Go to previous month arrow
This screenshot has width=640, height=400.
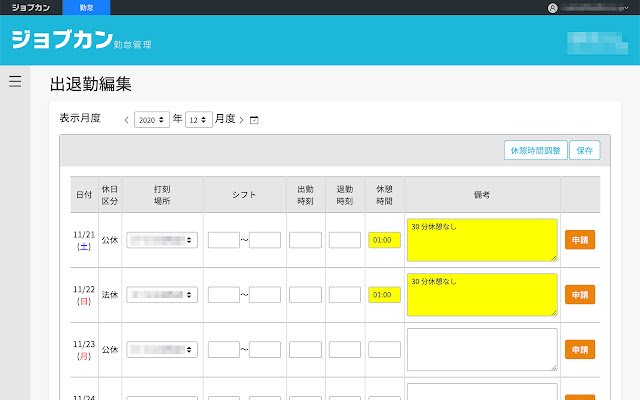(x=126, y=120)
